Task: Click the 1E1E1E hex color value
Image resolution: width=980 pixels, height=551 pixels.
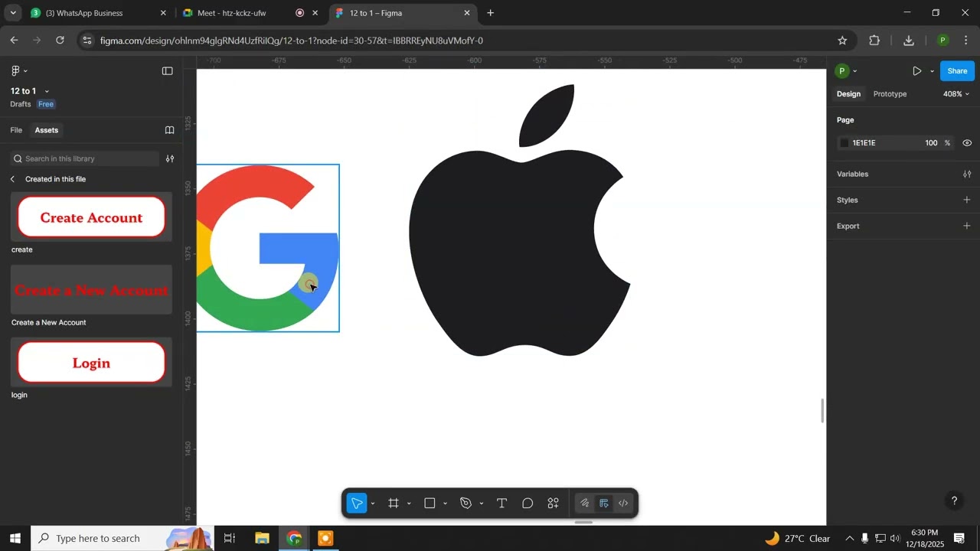Action: coord(864,143)
